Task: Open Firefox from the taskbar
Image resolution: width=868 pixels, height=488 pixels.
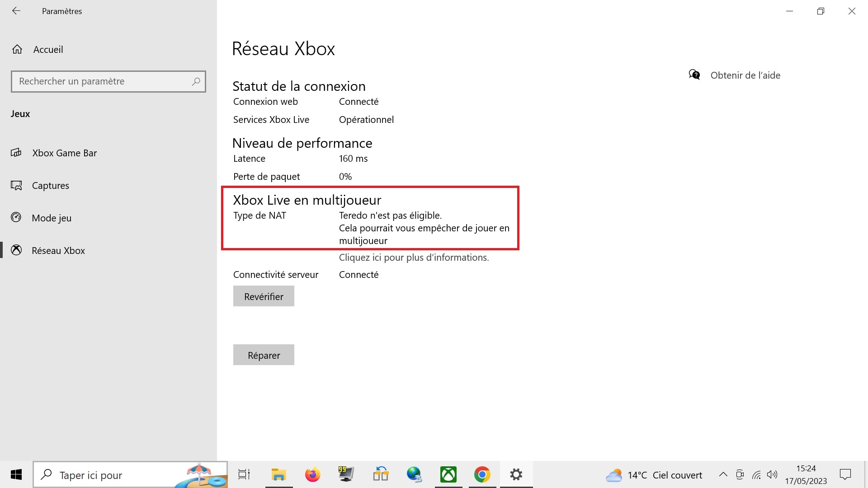Action: pos(312,475)
